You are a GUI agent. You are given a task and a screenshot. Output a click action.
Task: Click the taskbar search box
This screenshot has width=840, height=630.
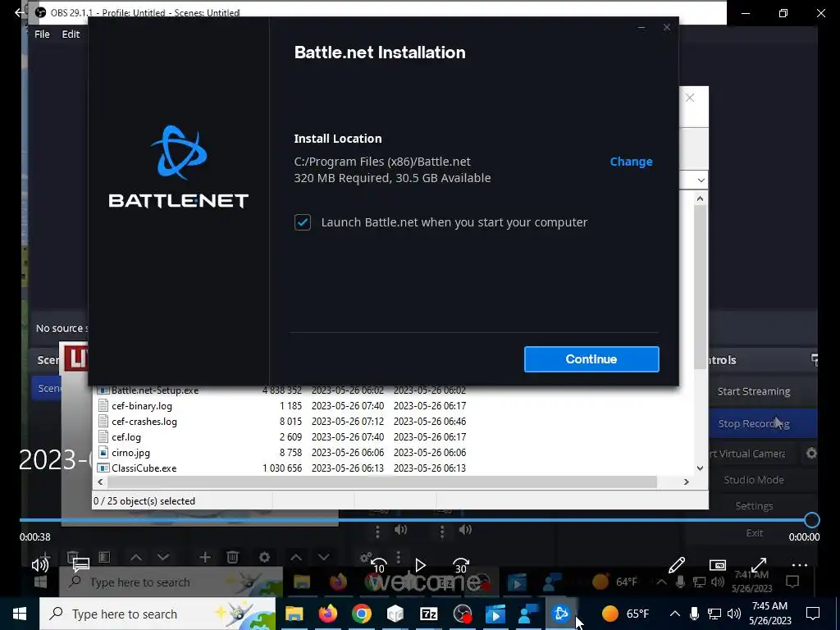pos(157,614)
